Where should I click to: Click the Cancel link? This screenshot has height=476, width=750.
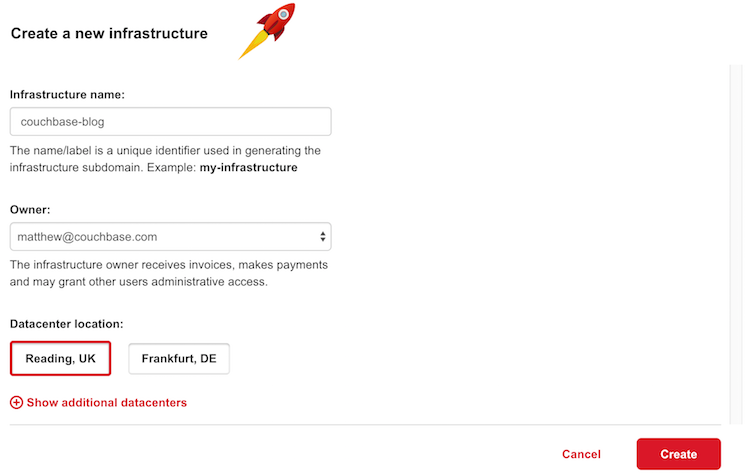(581, 454)
